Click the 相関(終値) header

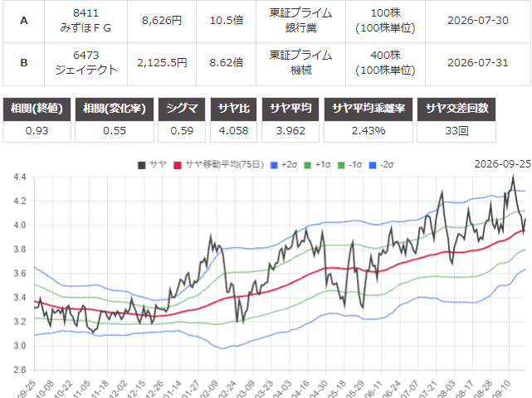pos(37,109)
